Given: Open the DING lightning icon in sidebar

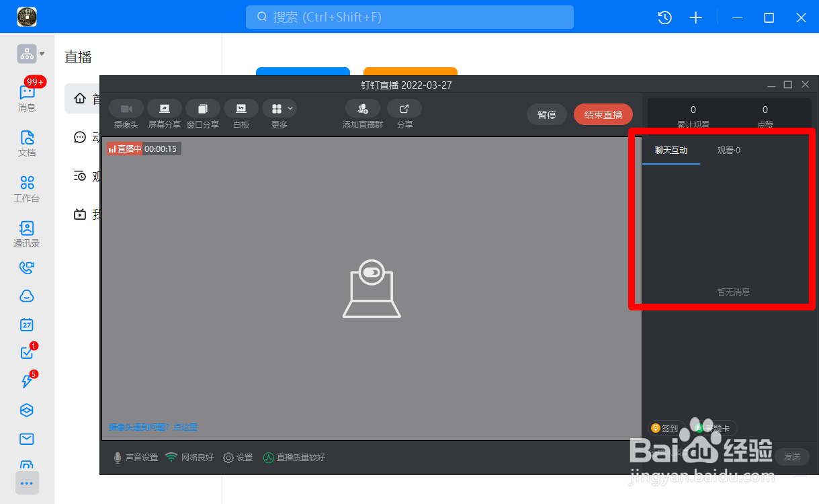Looking at the screenshot, I should 27,381.
